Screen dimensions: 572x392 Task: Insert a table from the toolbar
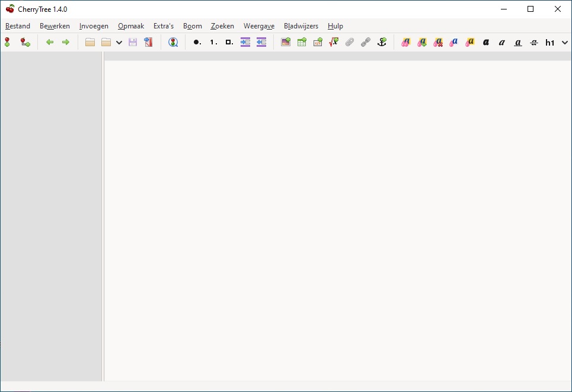pos(302,42)
